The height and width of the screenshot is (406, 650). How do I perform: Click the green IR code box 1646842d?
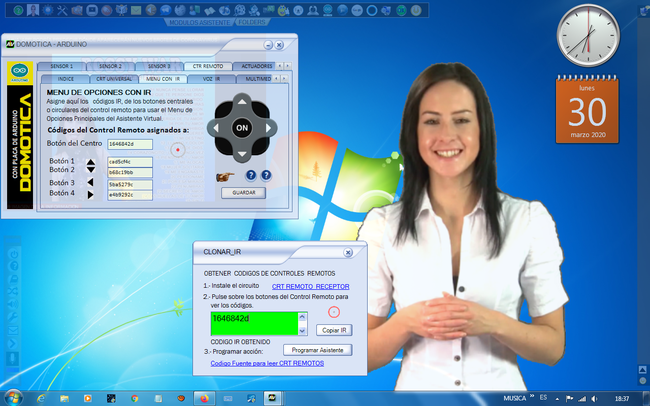pyautogui.click(x=255, y=323)
